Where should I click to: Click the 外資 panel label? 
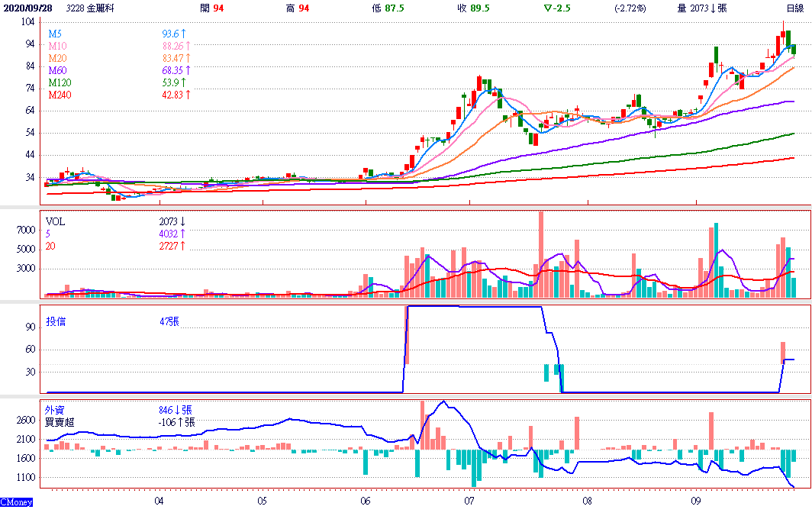(x=56, y=410)
